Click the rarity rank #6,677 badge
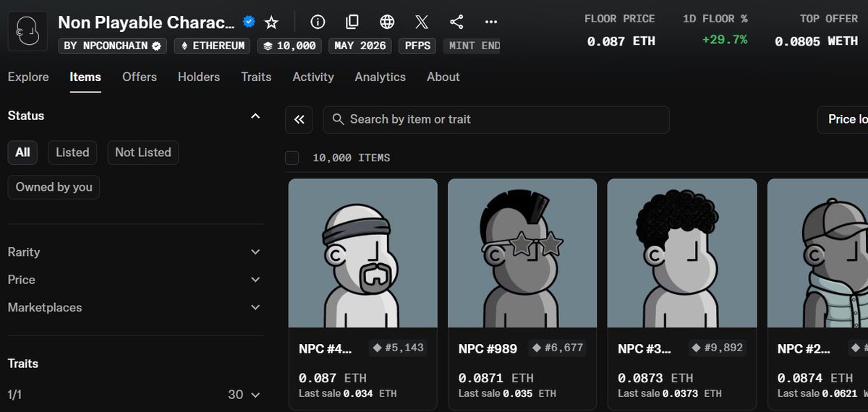 pos(557,348)
